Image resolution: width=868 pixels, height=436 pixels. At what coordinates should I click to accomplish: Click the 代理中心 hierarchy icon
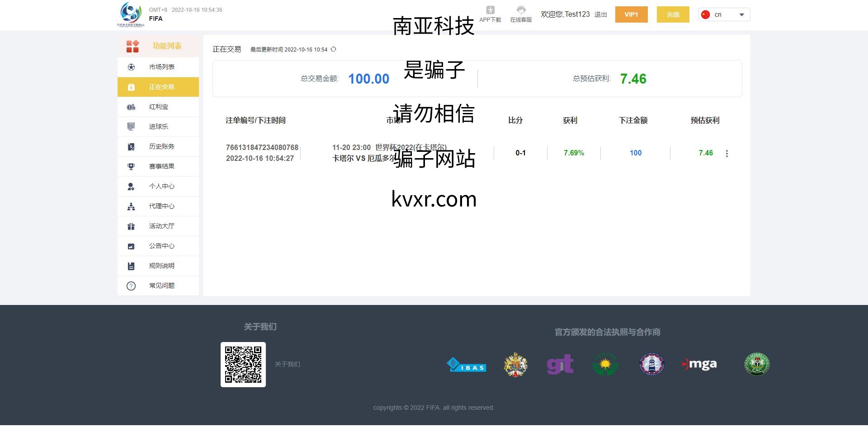tap(131, 206)
